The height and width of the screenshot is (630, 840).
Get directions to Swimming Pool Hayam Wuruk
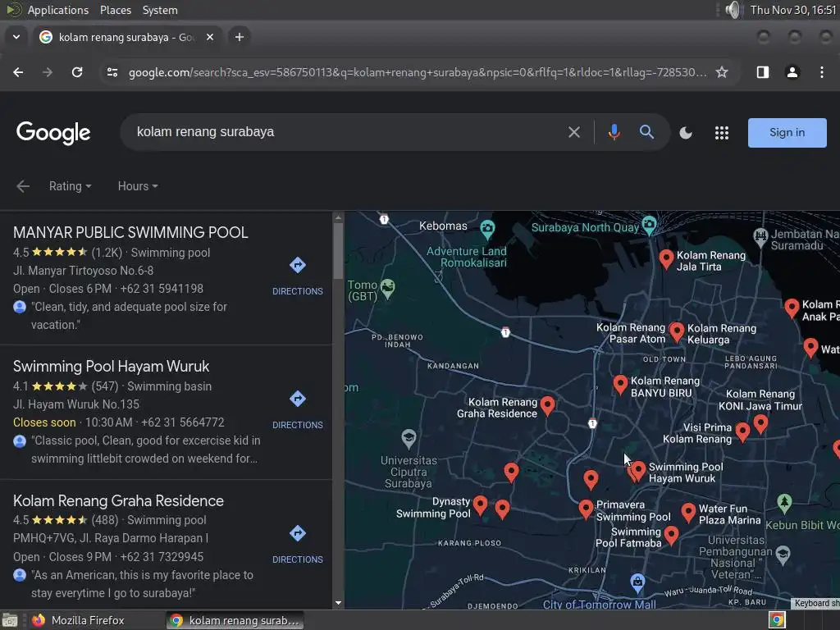pos(297,410)
